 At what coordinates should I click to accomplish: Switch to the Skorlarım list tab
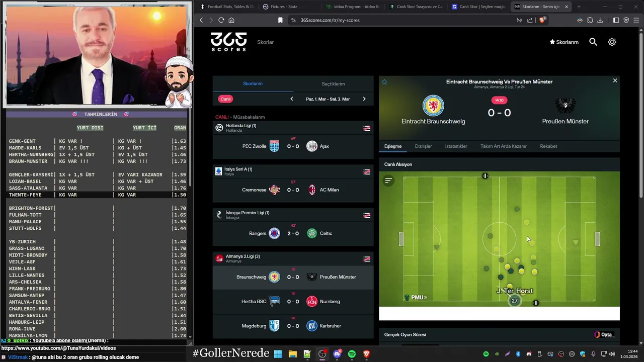[x=253, y=84]
